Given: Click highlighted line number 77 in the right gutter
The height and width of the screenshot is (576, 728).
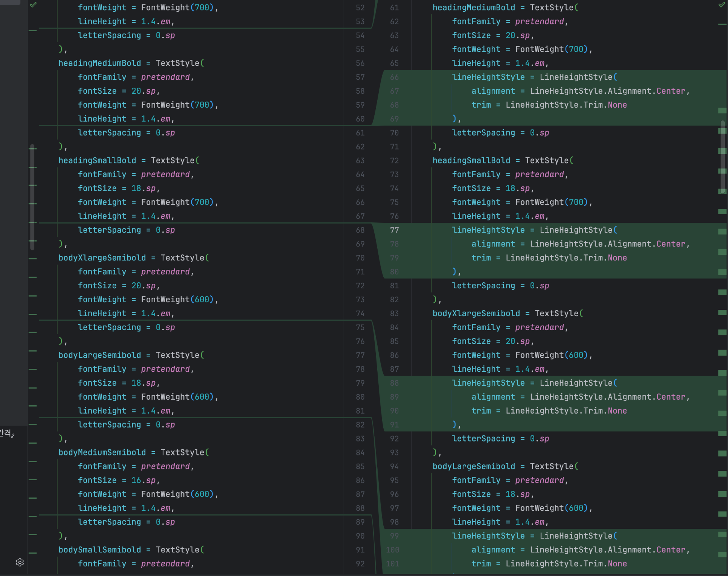Looking at the screenshot, I should point(394,230).
